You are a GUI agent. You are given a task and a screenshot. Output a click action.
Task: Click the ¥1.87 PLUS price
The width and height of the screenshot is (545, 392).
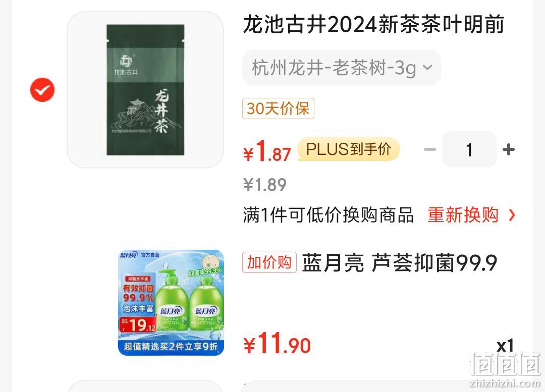[267, 152]
